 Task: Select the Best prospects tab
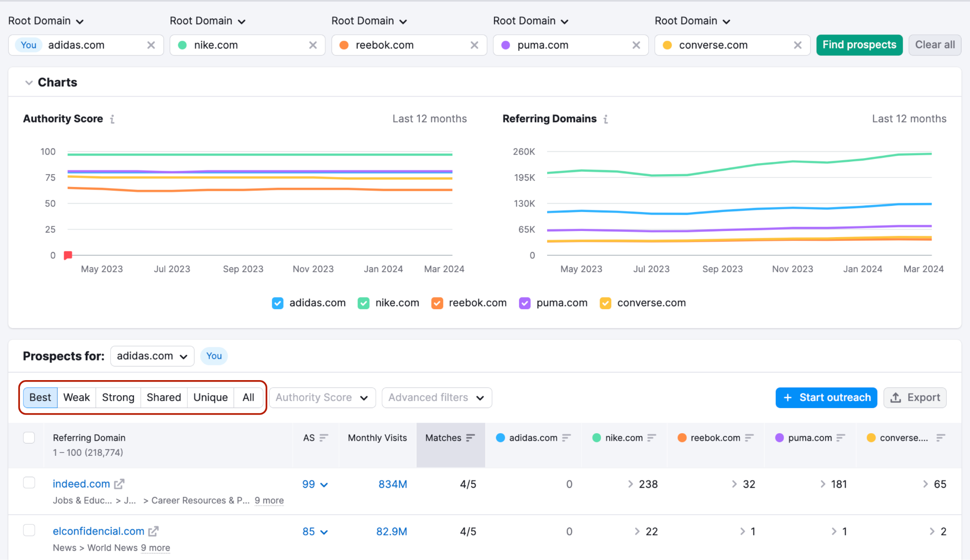pyautogui.click(x=40, y=398)
